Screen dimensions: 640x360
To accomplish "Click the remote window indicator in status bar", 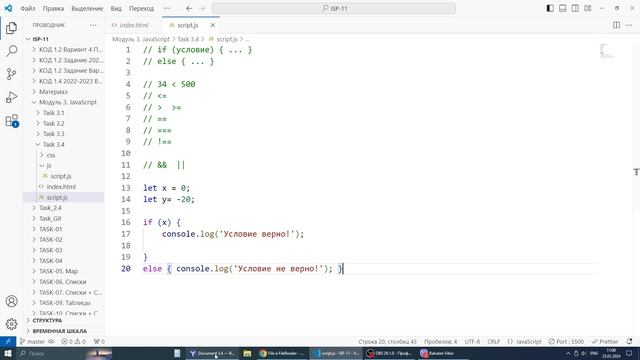I will tap(8, 341).
